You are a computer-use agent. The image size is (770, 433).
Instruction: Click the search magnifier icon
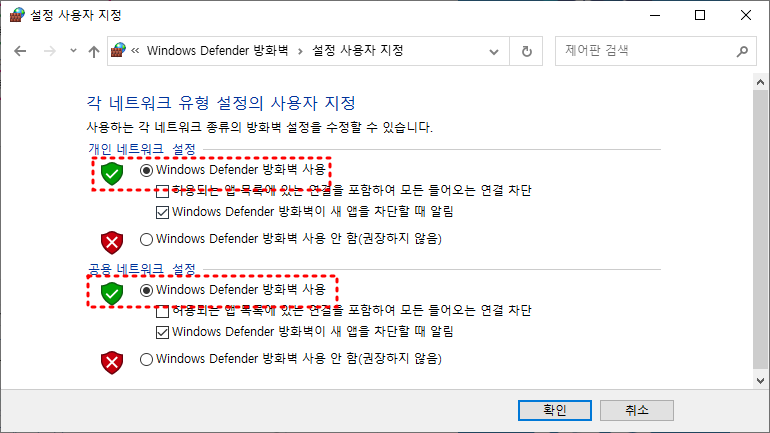point(742,51)
